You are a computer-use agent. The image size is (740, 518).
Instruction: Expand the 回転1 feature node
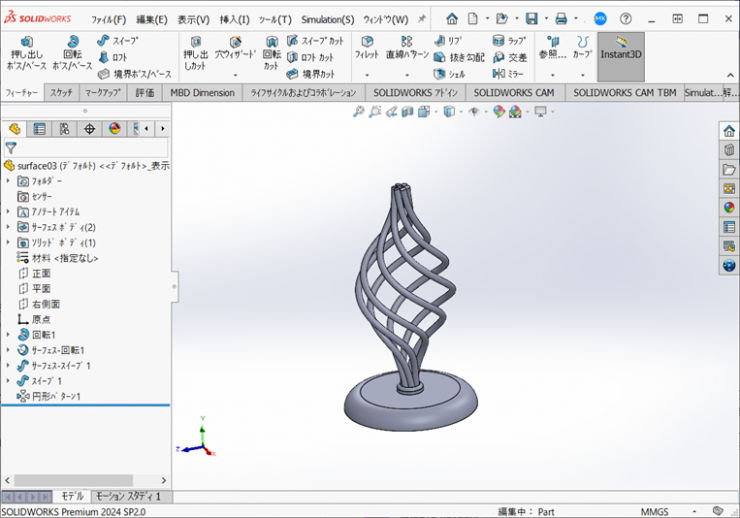[x=8, y=335]
